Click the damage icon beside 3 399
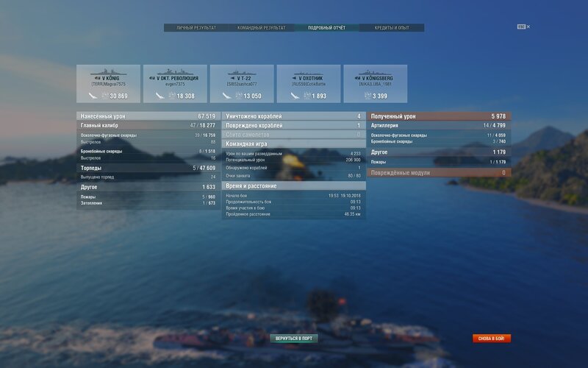The height and width of the screenshot is (368, 588). tap(367, 96)
